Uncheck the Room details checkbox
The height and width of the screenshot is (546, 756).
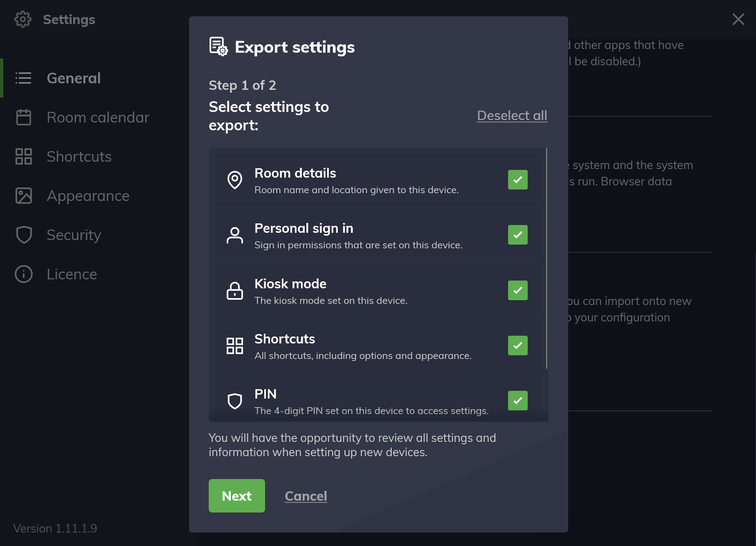[517, 180]
